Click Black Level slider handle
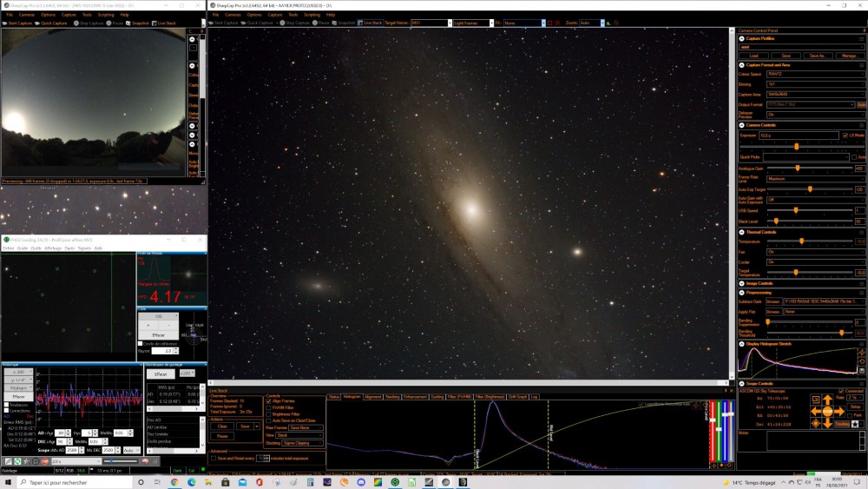 [776, 221]
